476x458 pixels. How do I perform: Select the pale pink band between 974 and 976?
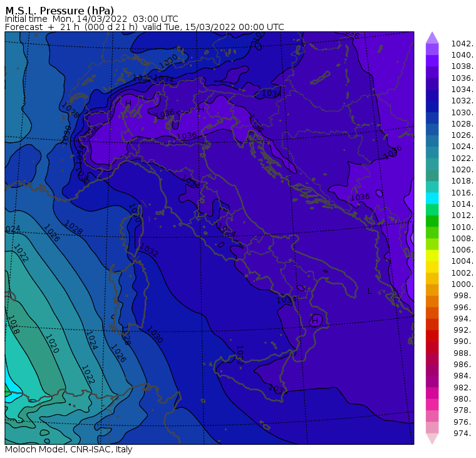[432, 428]
